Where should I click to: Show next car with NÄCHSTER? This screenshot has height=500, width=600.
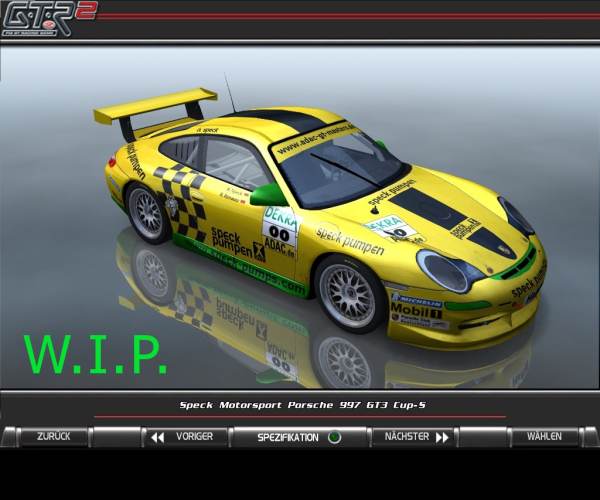tap(415, 436)
